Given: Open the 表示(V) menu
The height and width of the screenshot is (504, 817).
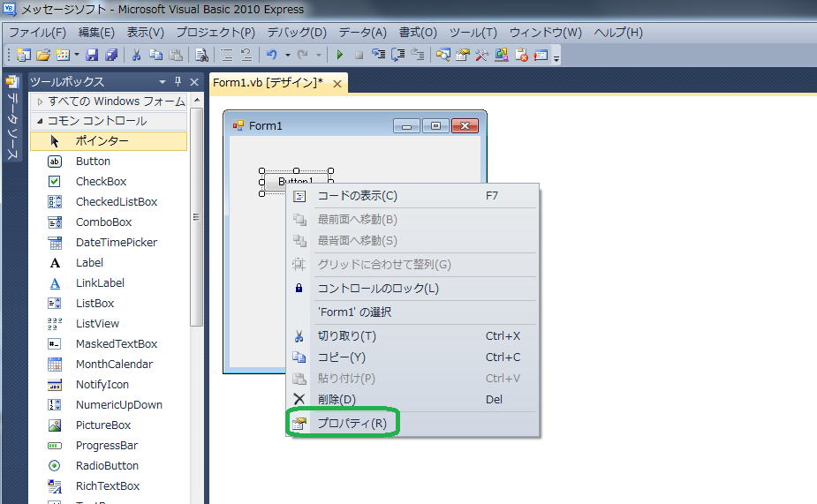Looking at the screenshot, I should 146,33.
